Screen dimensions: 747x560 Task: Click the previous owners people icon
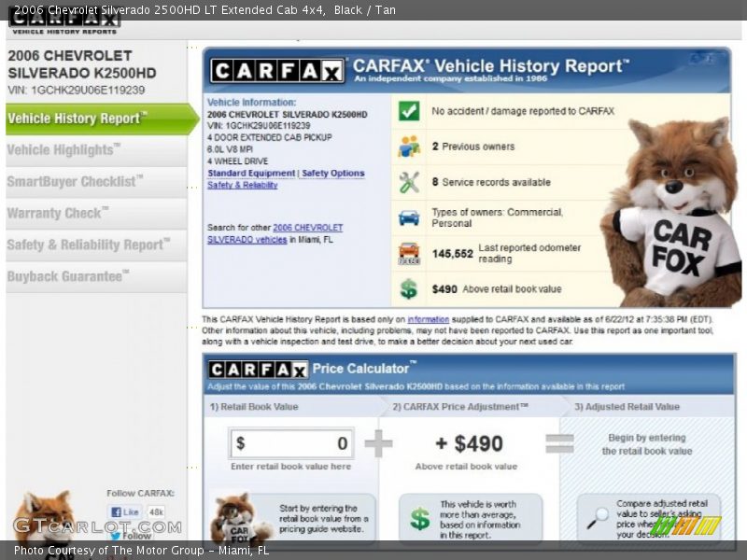[x=409, y=147]
